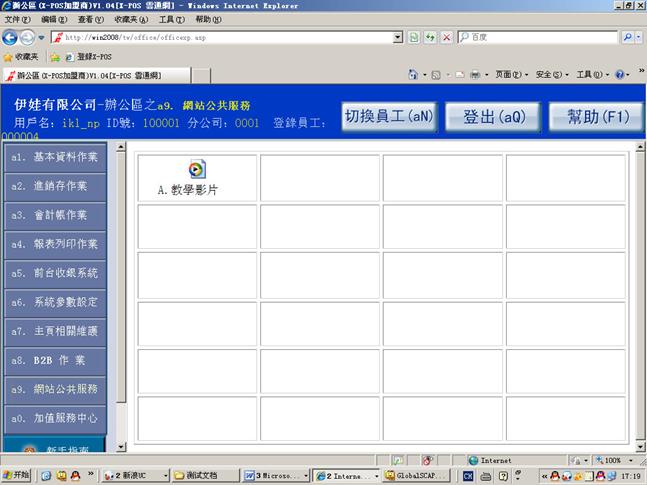Select a1. 基本資料作業 in sidebar
The height and width of the screenshot is (485, 647).
point(55,157)
